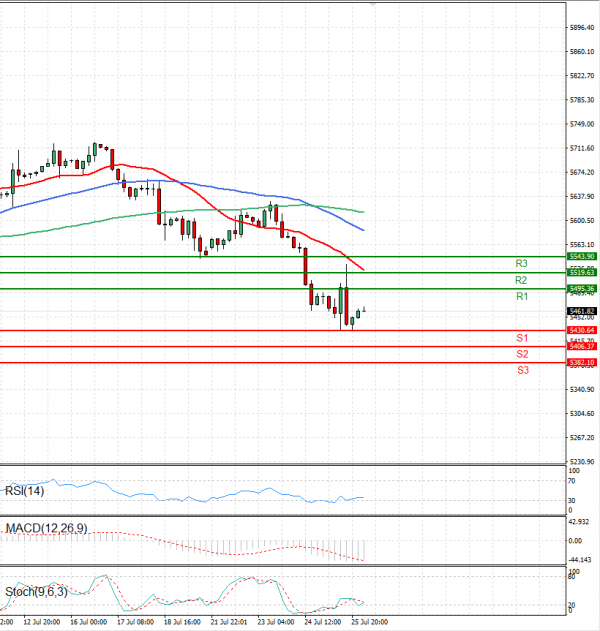Select the 5406.37 red price tag
The width and height of the screenshot is (600, 631).
(582, 346)
